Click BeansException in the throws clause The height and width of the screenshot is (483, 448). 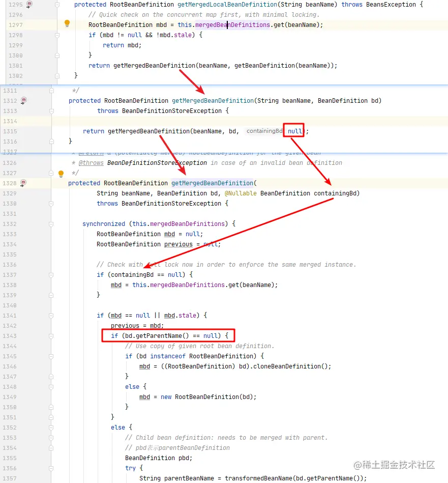point(391,5)
